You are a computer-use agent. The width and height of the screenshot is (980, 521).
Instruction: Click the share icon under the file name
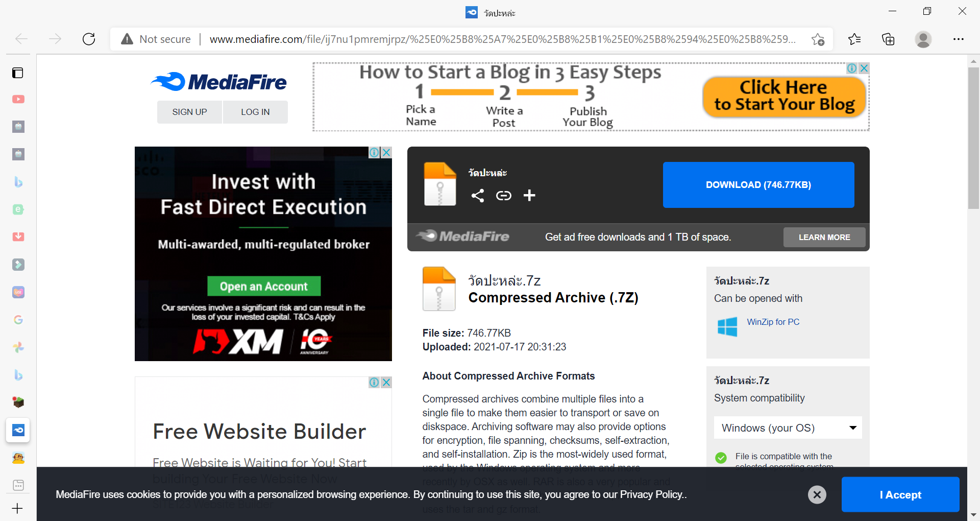[478, 196]
